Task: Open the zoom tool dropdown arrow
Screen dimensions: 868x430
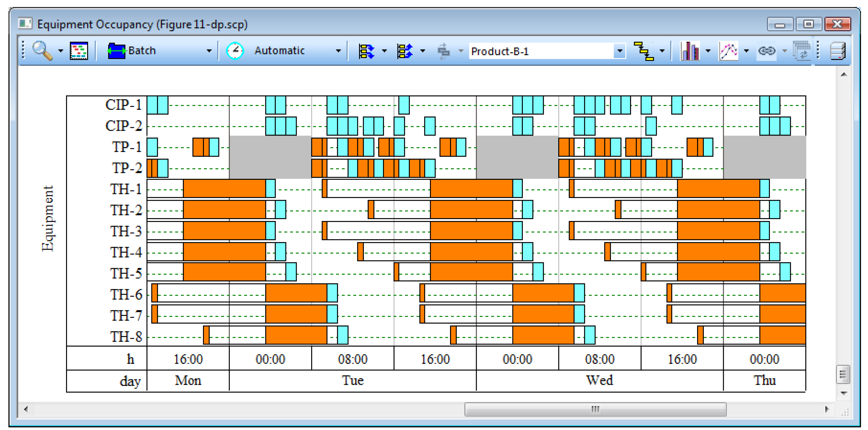Action: (x=61, y=51)
